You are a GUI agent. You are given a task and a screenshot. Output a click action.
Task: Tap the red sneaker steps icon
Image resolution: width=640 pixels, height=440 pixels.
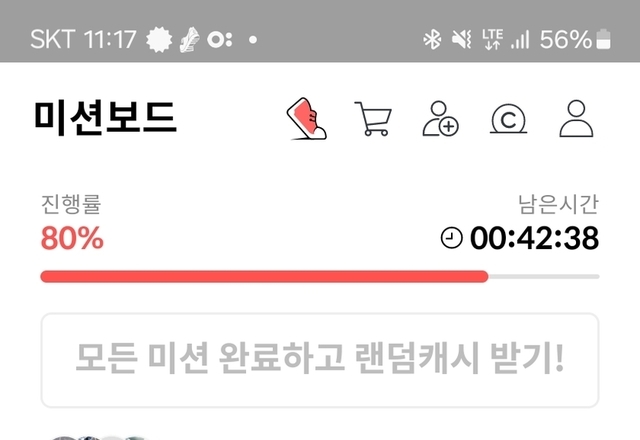click(307, 119)
